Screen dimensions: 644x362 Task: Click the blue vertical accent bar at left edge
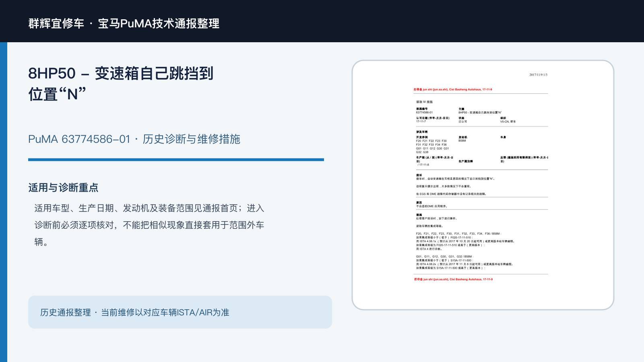pos(4,202)
